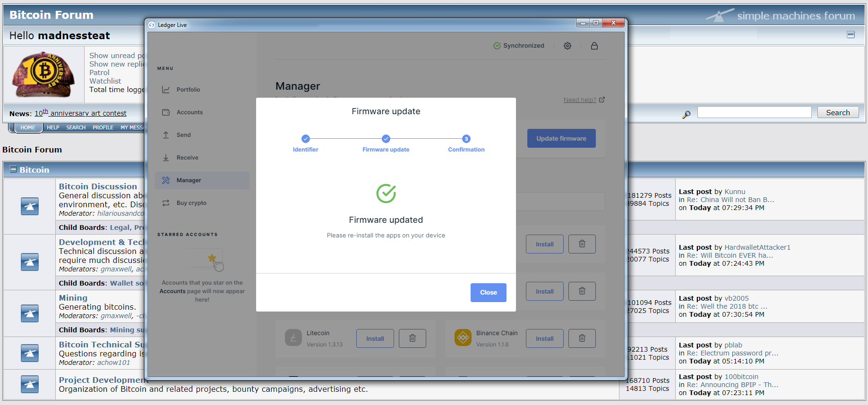Screen dimensions: 868x405
Task: Open the HELP tab in forum
Action: click(x=53, y=127)
